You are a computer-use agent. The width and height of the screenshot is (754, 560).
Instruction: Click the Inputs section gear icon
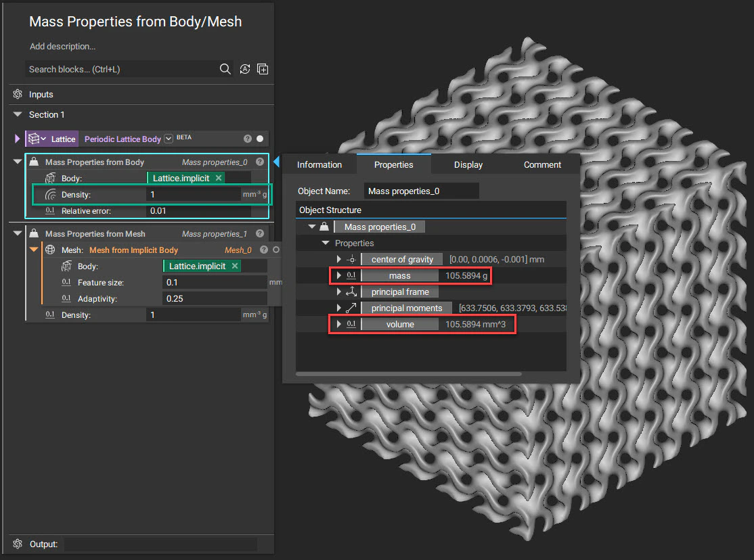click(18, 94)
